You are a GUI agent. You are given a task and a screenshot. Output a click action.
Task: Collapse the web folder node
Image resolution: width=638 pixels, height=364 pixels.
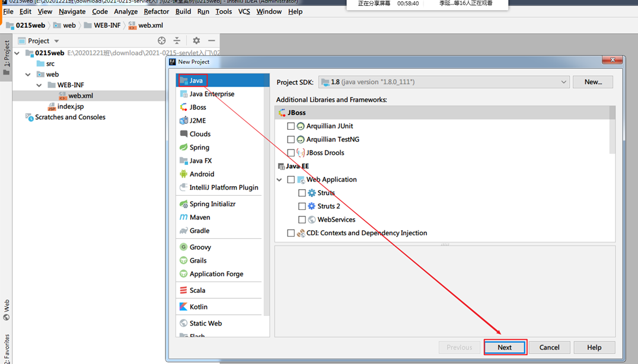coord(28,75)
